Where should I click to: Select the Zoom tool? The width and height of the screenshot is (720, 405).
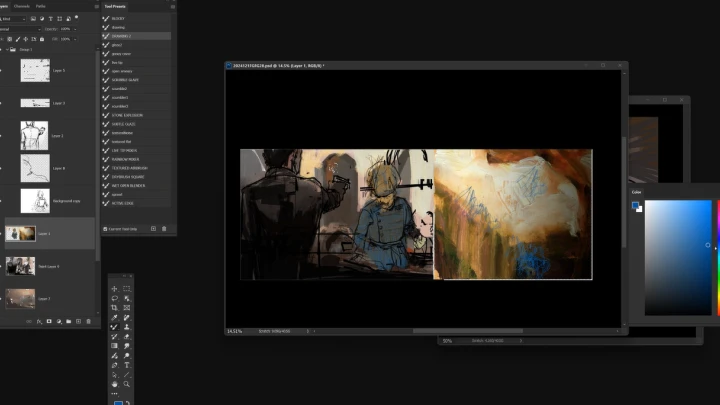pyautogui.click(x=127, y=384)
